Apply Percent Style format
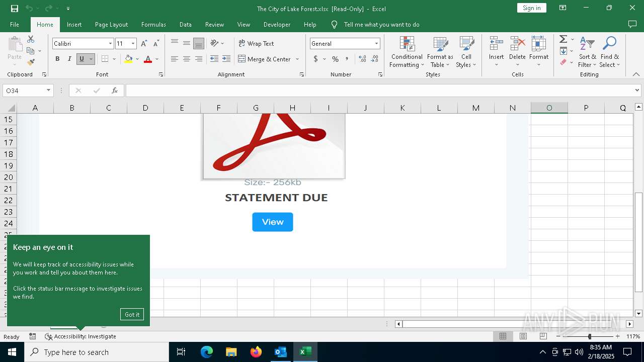644x362 pixels. click(x=335, y=59)
